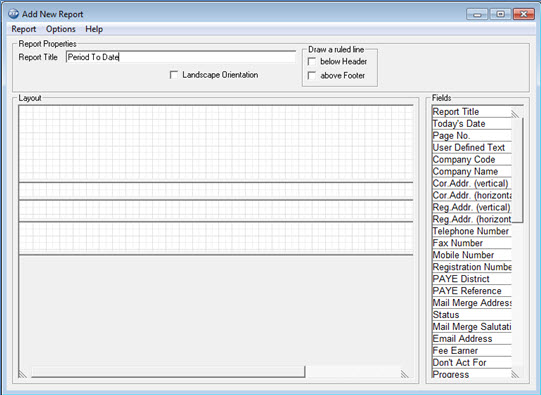Enable Landscape Orientation checkbox
The height and width of the screenshot is (395, 541).
(x=174, y=75)
